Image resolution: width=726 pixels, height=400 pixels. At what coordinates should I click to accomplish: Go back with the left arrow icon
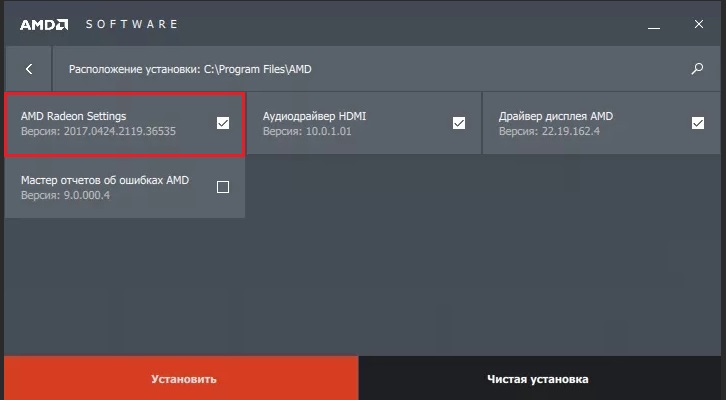pyautogui.click(x=29, y=69)
